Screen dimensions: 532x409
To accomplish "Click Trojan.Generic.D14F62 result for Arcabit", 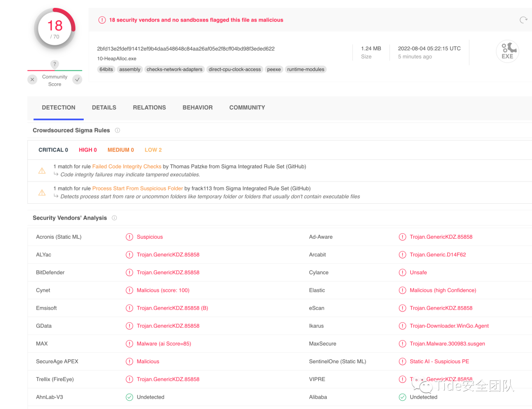I will (438, 254).
